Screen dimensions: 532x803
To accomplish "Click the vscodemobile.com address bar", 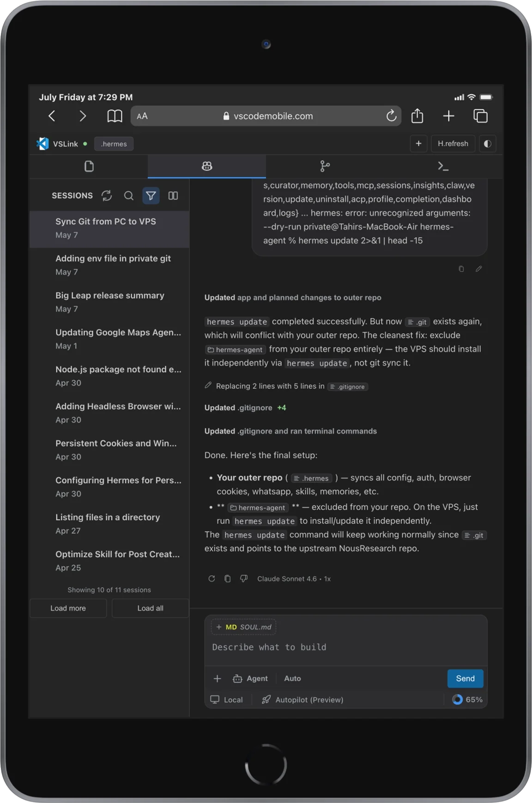I will click(x=266, y=116).
